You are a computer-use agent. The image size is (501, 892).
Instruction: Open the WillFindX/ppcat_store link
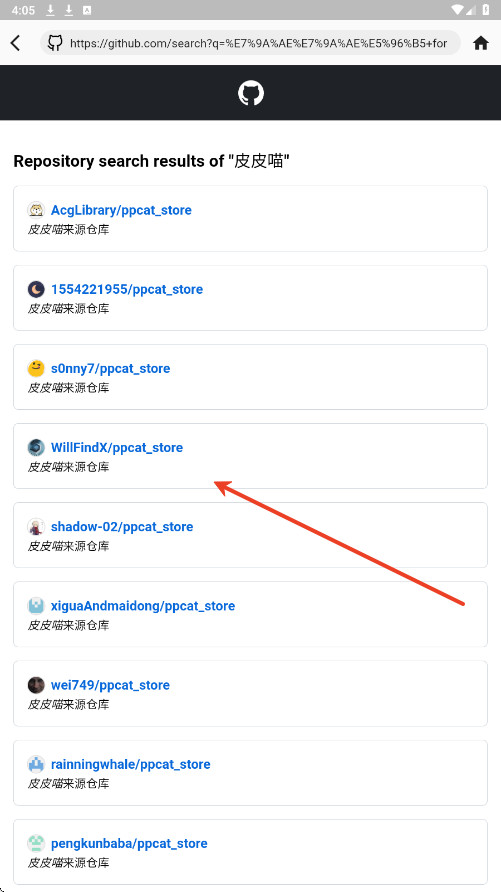tap(117, 447)
